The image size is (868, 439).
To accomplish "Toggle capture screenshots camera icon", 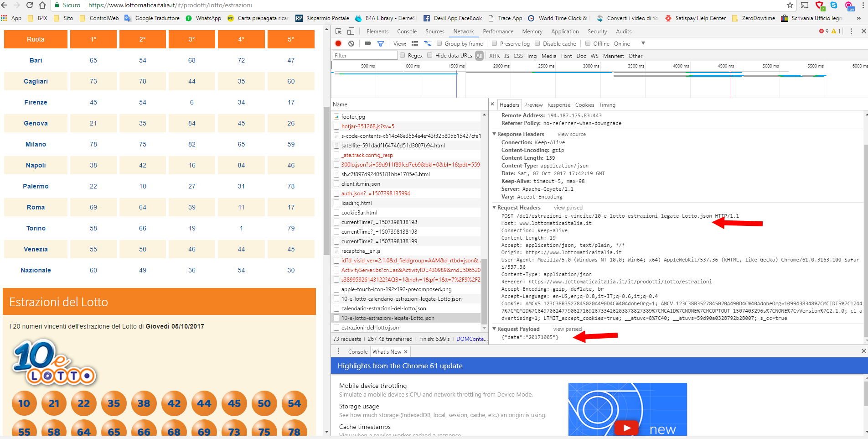I will tap(368, 43).
